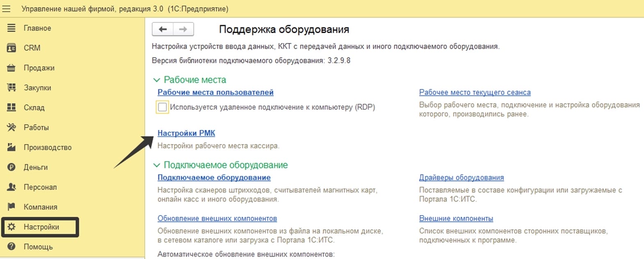Open the Производство menu section
The height and width of the screenshot is (259, 644).
pyautogui.click(x=48, y=147)
